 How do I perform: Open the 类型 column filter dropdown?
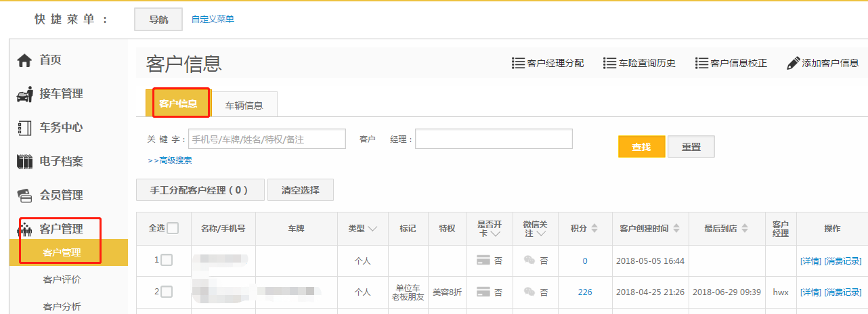click(x=373, y=229)
